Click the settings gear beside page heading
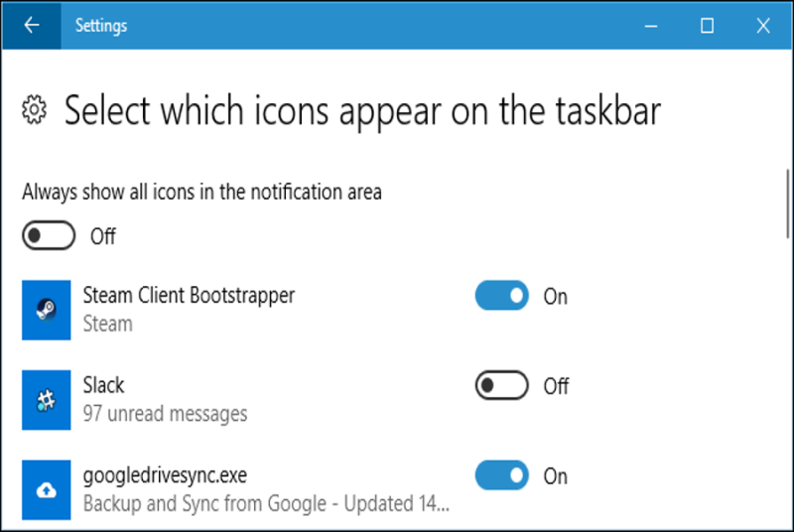Image resolution: width=794 pixels, height=532 pixels. [35, 109]
